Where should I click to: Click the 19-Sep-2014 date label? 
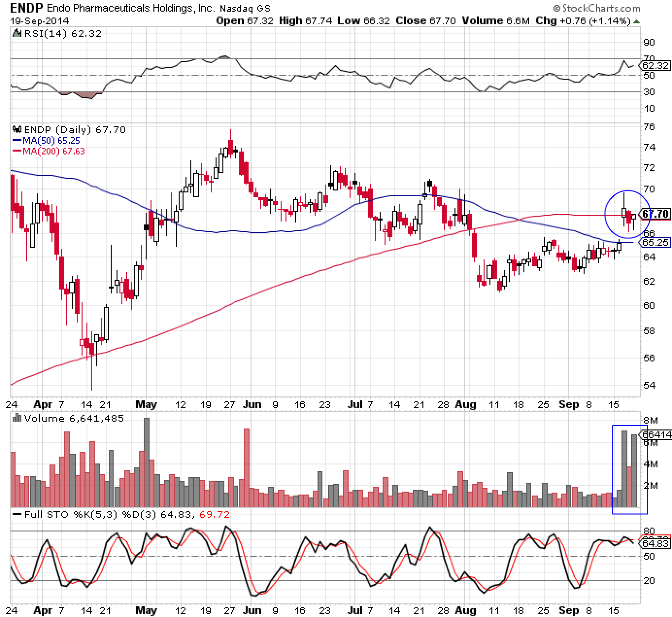pyautogui.click(x=40, y=20)
